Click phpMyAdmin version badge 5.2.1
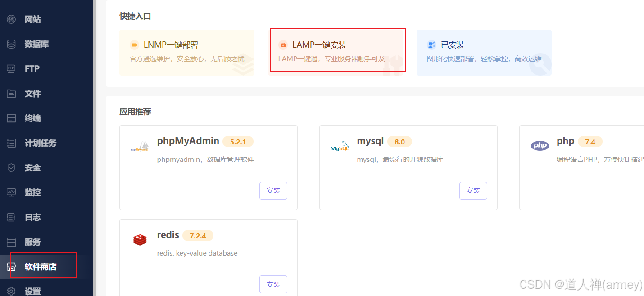Image resolution: width=644 pixels, height=296 pixels. coord(238,142)
